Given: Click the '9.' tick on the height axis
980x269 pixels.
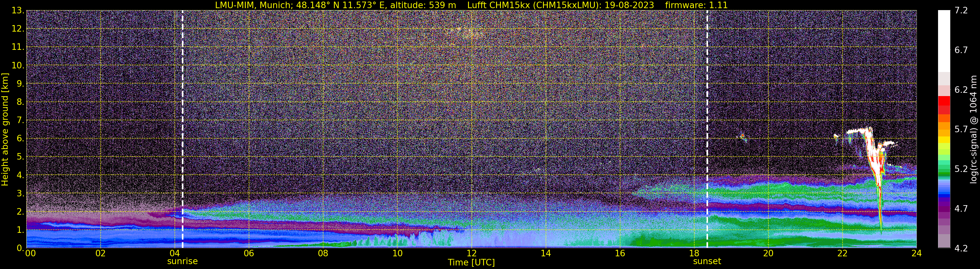Looking at the screenshot, I should (x=20, y=84).
